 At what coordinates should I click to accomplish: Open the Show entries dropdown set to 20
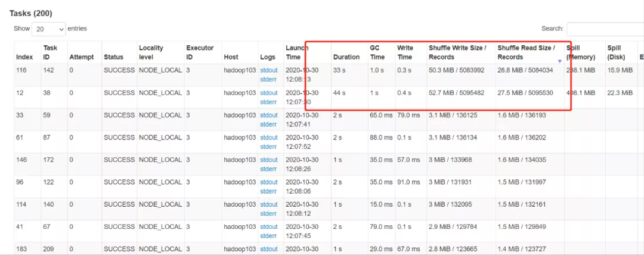(48, 29)
